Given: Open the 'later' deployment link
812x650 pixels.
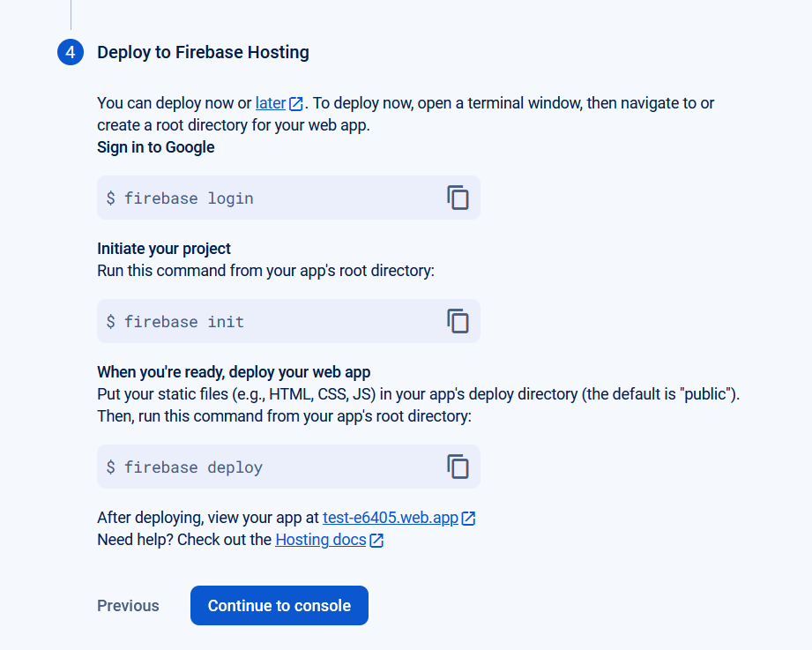Looking at the screenshot, I should [270, 103].
